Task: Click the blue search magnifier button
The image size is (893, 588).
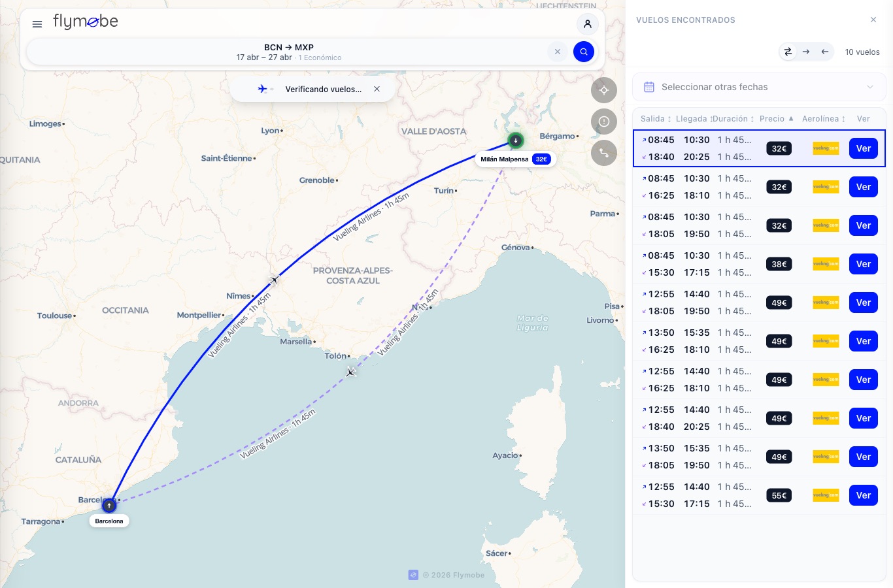Action: (x=584, y=52)
